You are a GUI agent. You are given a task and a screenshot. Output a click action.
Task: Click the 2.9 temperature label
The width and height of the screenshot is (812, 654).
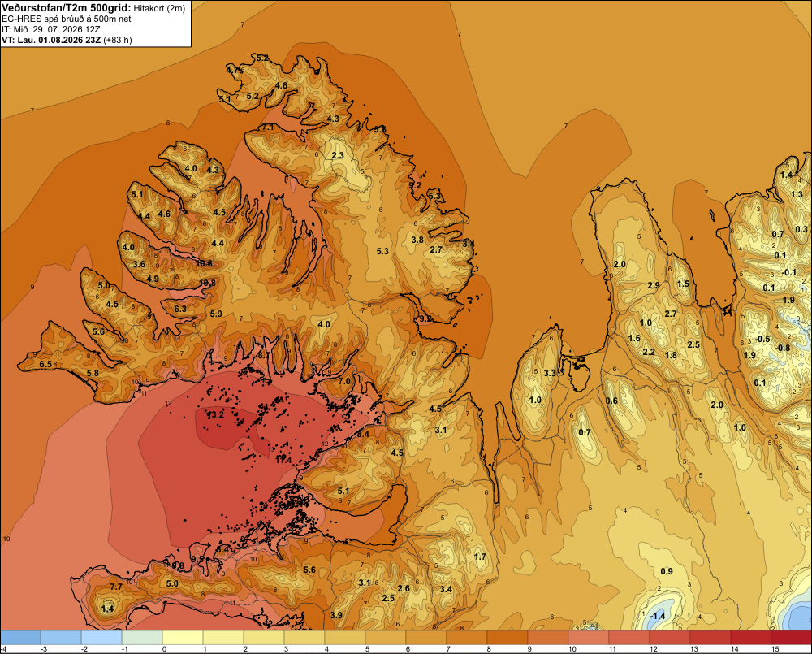[x=654, y=285]
